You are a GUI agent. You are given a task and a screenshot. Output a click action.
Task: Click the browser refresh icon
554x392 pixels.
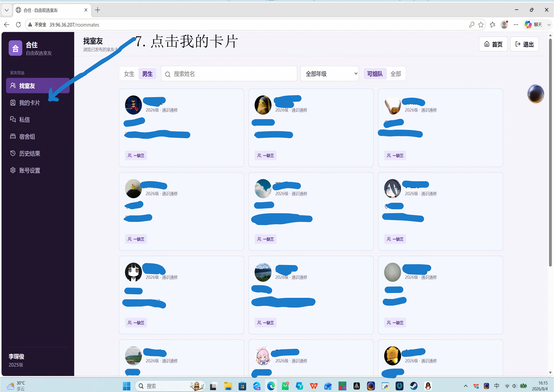[x=18, y=25]
